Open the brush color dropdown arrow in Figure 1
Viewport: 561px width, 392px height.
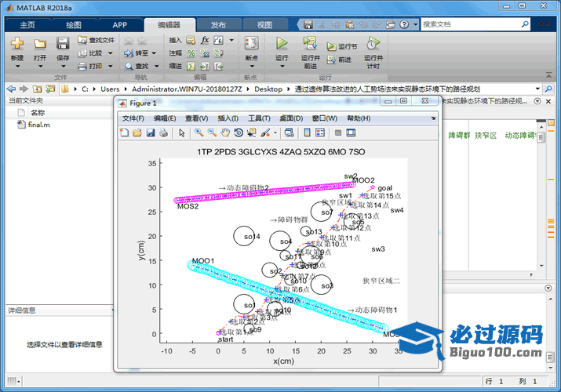(275, 133)
